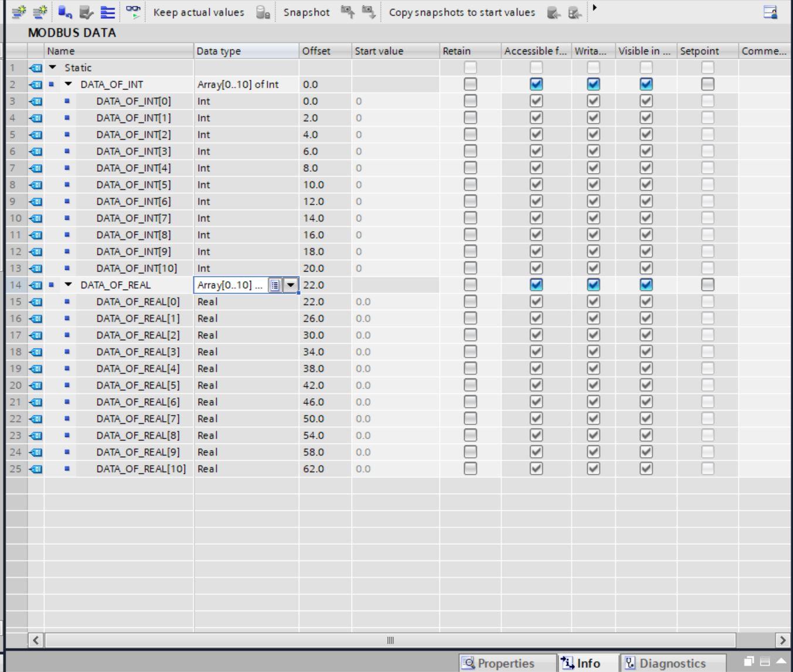Viewport: 793px width, 672px height.
Task: Click the tag icon on the DATA_OF_INT[4] row
Action: pos(36,168)
